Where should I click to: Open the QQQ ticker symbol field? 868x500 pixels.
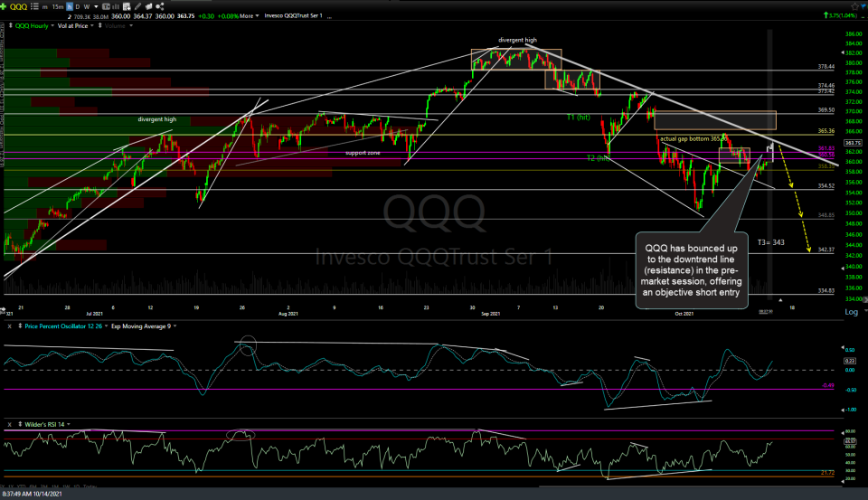pyautogui.click(x=18, y=6)
